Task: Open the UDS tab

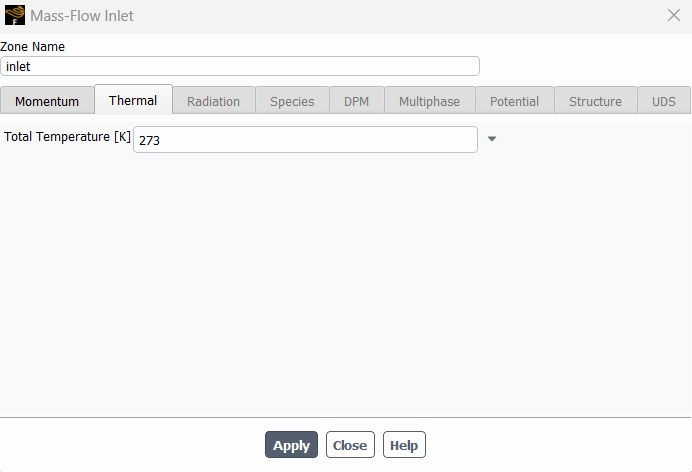Action: click(664, 101)
